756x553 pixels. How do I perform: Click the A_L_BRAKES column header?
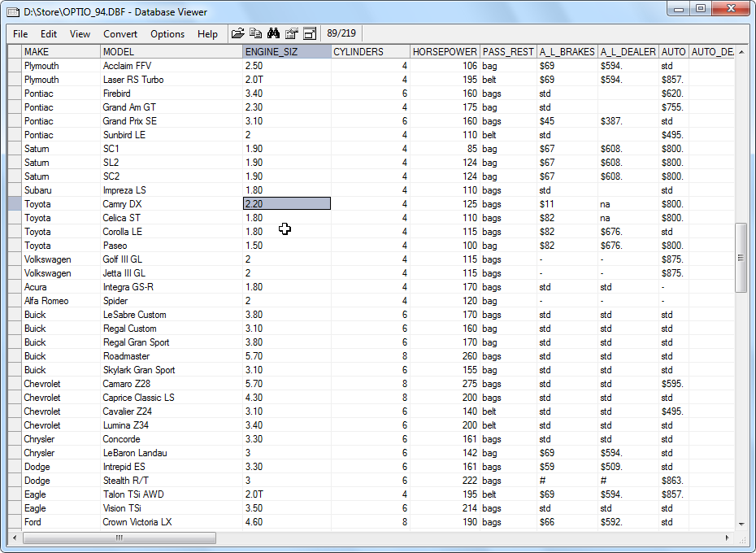[x=567, y=51]
